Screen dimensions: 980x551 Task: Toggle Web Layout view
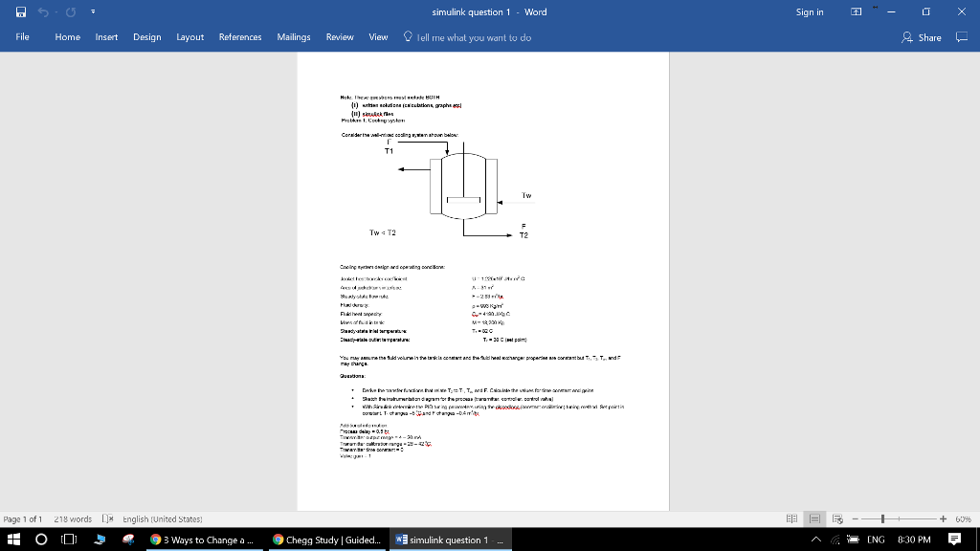[835, 518]
